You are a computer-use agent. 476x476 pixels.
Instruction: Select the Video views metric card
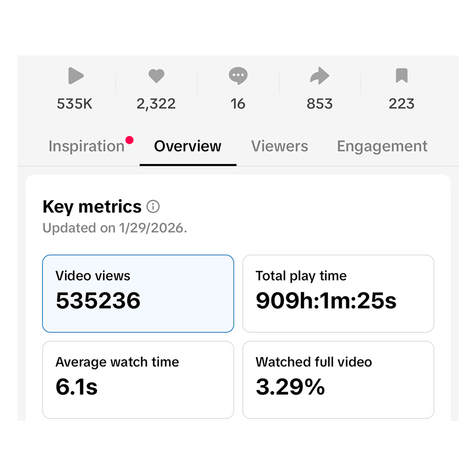click(x=138, y=294)
